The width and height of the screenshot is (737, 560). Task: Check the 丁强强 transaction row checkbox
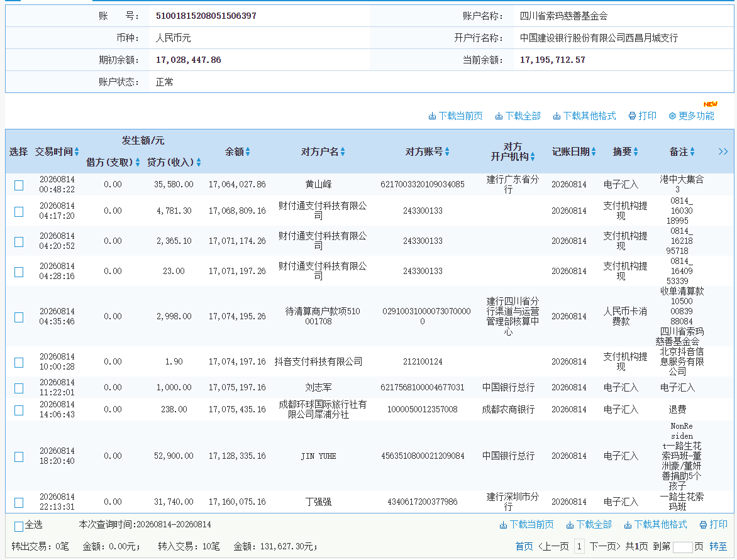pos(19,502)
